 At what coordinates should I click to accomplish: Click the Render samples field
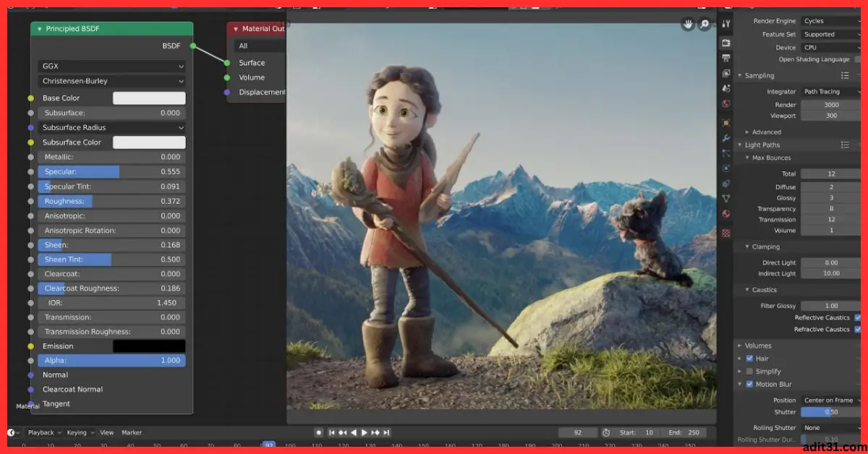830,105
